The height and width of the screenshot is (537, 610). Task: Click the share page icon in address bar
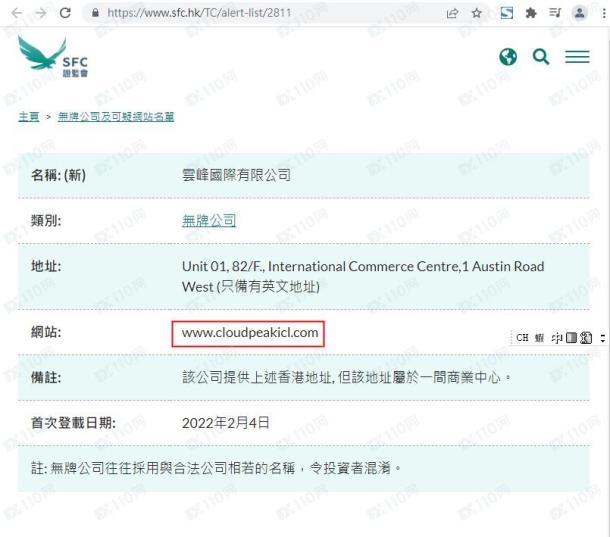pyautogui.click(x=452, y=13)
